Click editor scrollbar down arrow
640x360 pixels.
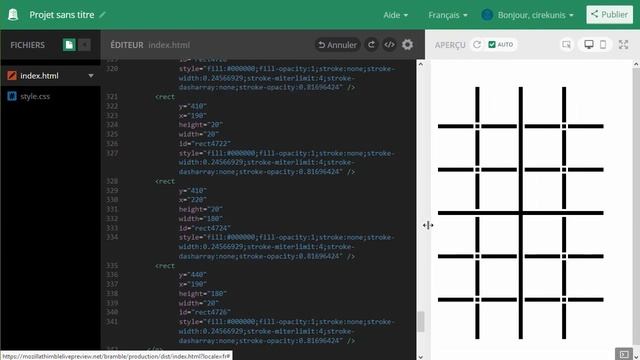421,356
